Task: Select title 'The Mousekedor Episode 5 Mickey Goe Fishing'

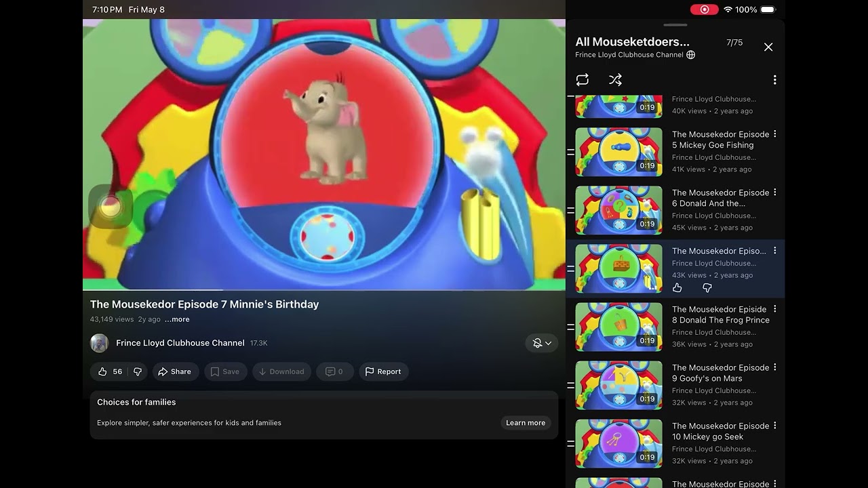Action: pos(721,140)
